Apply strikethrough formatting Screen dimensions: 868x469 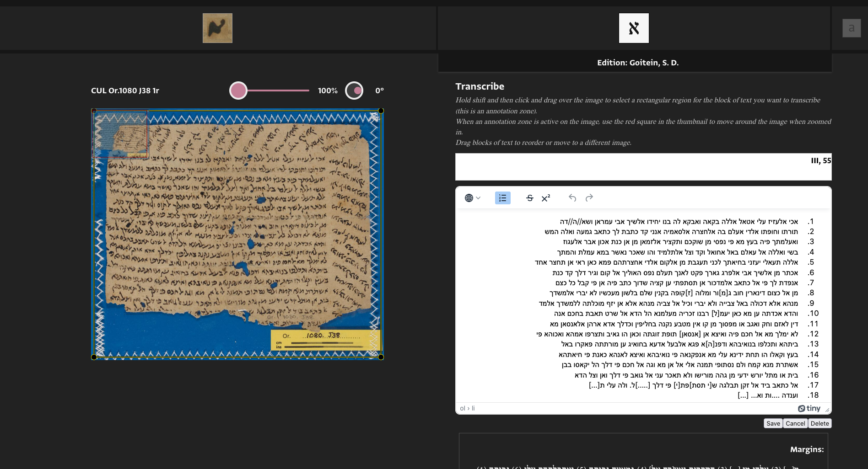529,198
